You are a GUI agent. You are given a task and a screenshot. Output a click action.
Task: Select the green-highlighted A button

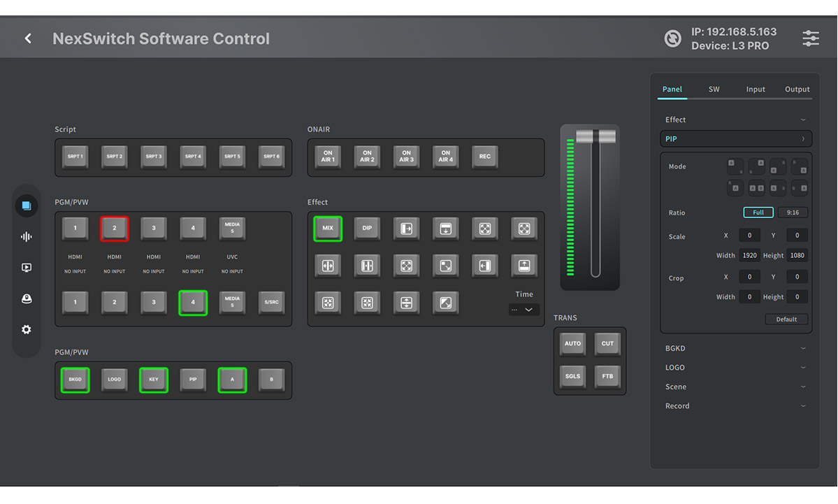coord(232,380)
